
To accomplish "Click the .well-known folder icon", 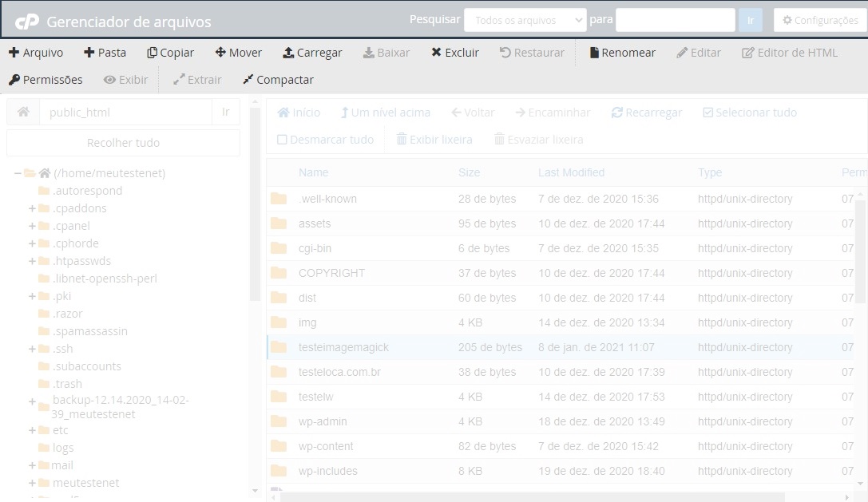I will (279, 199).
